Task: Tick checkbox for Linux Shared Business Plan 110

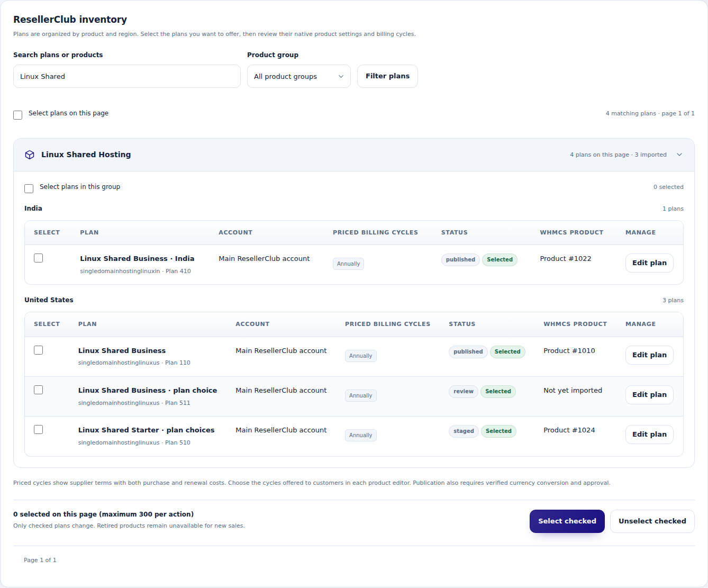Action: pos(39,350)
